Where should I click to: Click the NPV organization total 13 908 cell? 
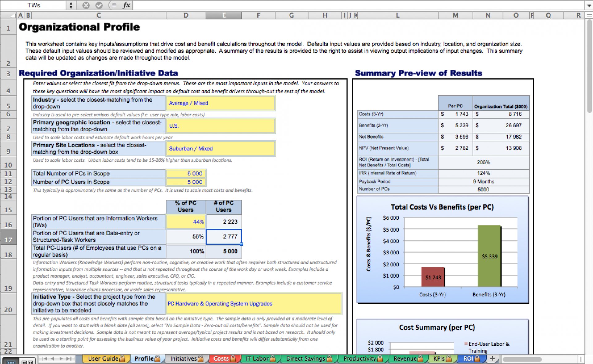click(501, 148)
